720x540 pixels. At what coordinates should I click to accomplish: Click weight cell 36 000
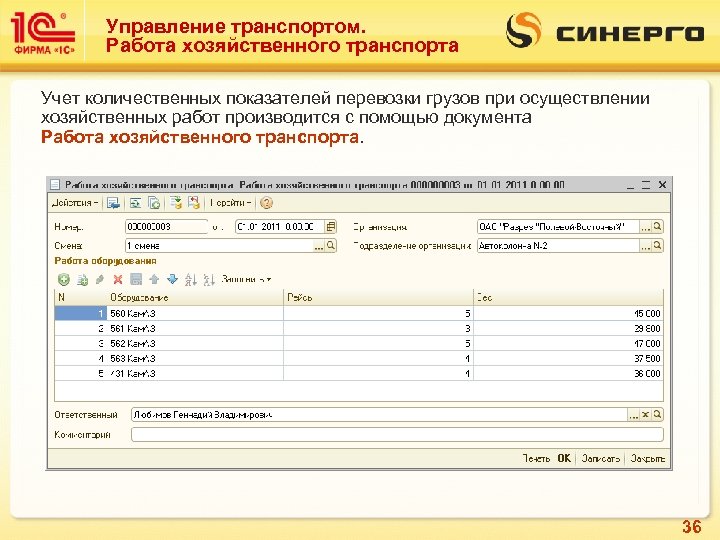[x=568, y=373]
